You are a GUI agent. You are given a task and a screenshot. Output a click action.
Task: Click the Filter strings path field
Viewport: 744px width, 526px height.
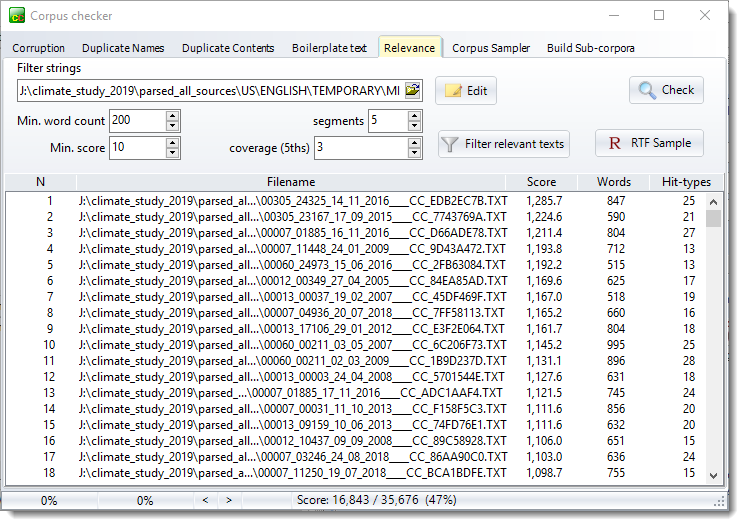(x=208, y=91)
